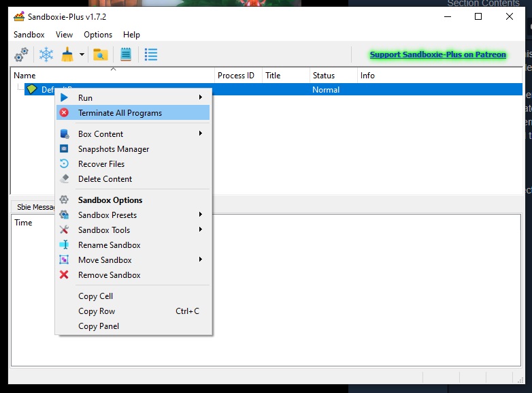Expand Move Sandbox submenu
This screenshot has width=532, height=393.
pyautogui.click(x=133, y=260)
